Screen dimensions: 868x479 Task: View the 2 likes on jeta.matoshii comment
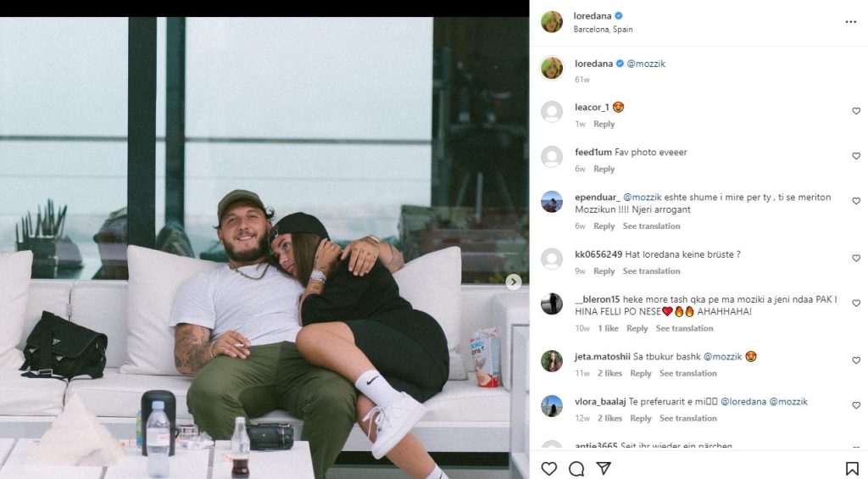(610, 373)
